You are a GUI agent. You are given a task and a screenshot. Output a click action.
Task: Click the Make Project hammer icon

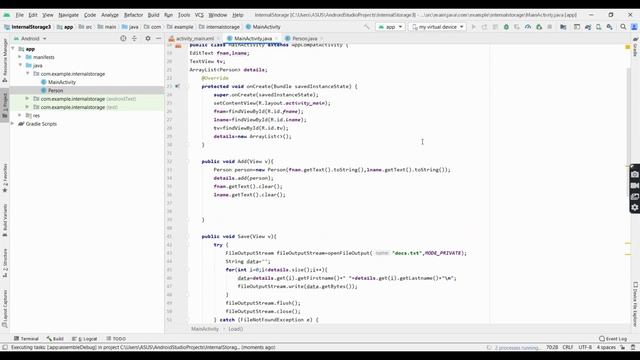point(367,27)
